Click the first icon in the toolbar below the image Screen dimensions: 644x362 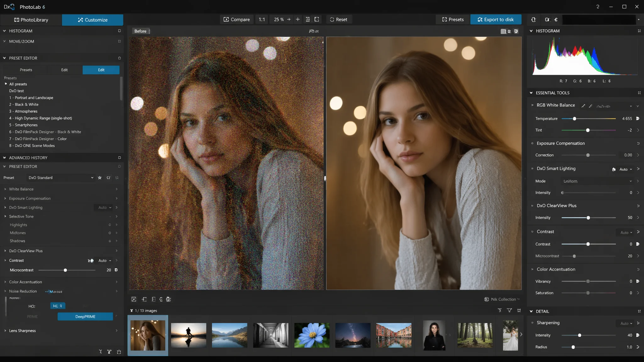[134, 299]
